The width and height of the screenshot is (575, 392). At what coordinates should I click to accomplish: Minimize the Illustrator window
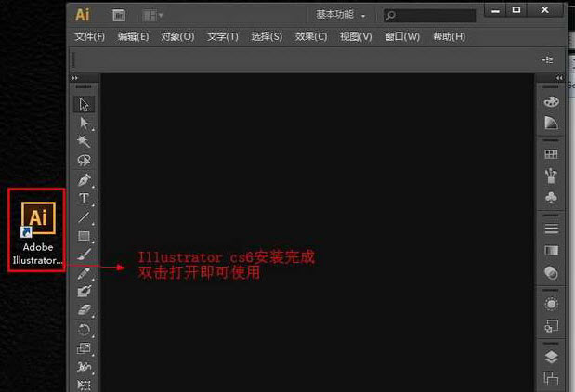(495, 10)
